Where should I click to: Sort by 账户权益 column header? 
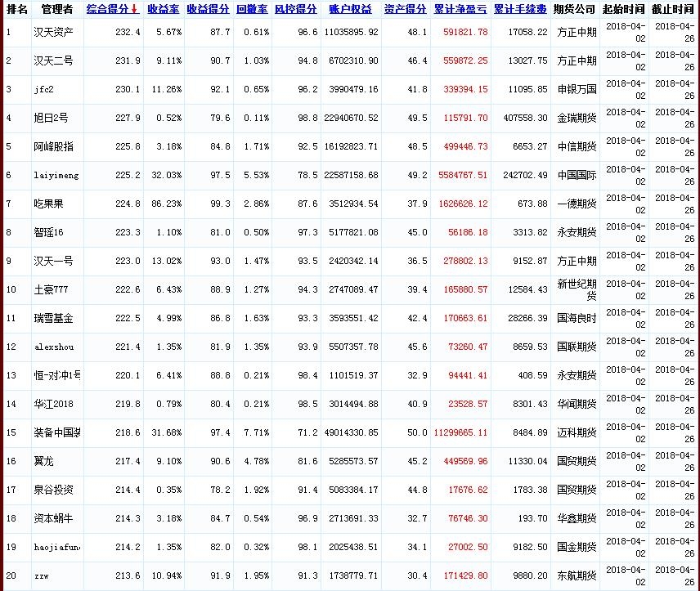pos(351,9)
